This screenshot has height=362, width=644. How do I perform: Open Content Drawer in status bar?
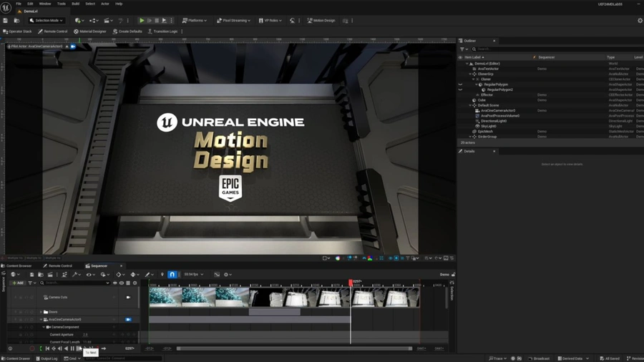pyautogui.click(x=16, y=358)
